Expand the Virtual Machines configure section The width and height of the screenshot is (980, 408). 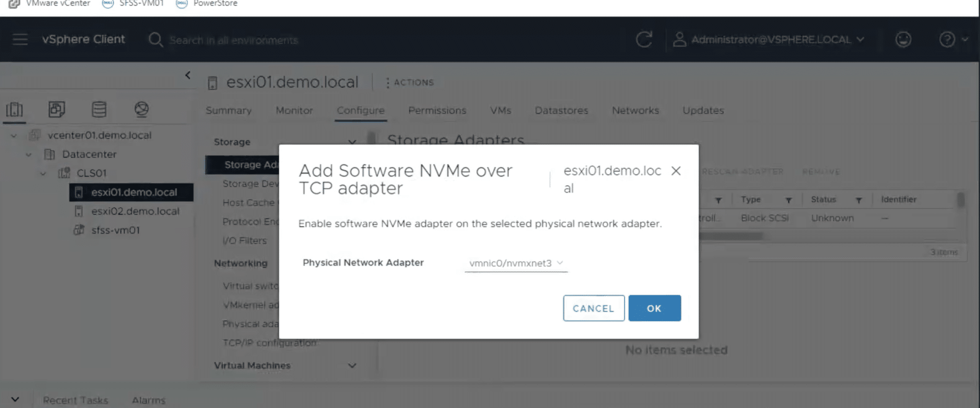(352, 366)
